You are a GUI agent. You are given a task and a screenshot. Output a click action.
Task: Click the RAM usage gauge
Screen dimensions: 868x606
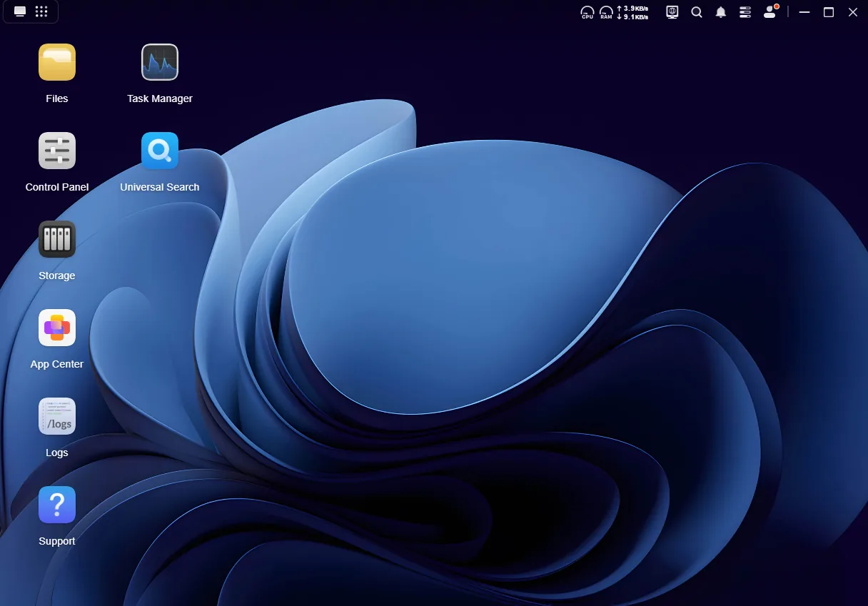(606, 12)
